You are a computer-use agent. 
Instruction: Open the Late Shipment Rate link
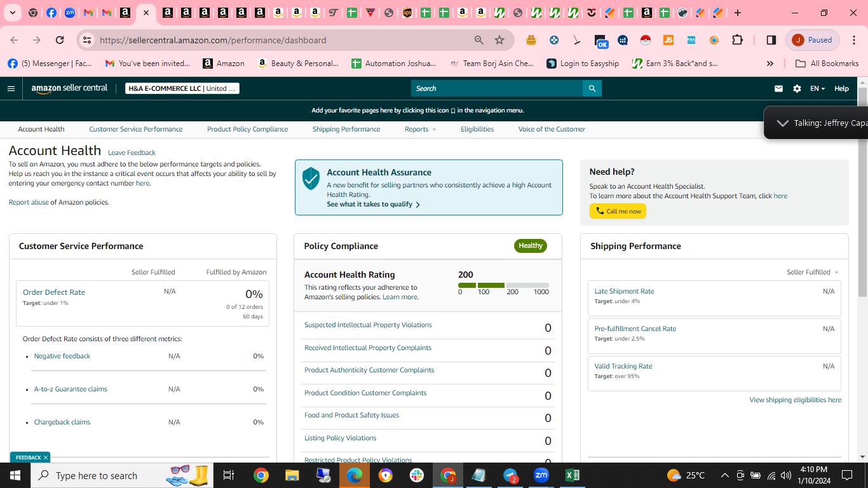(x=624, y=291)
